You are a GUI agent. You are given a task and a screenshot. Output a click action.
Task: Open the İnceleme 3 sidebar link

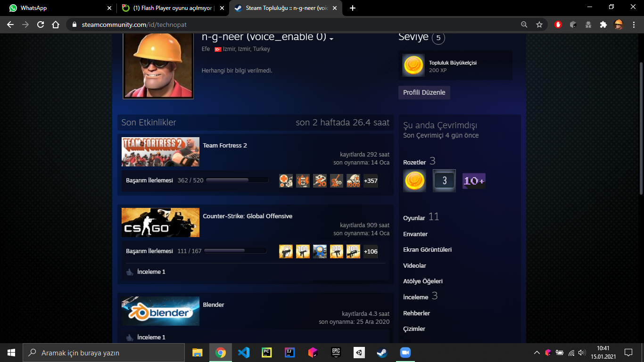click(421, 296)
